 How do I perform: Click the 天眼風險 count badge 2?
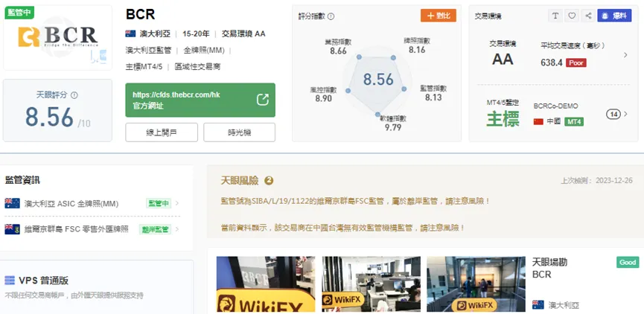tap(269, 181)
